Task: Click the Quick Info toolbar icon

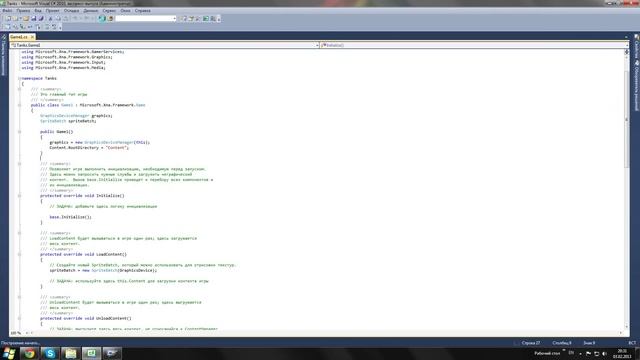Action: click(22, 27)
